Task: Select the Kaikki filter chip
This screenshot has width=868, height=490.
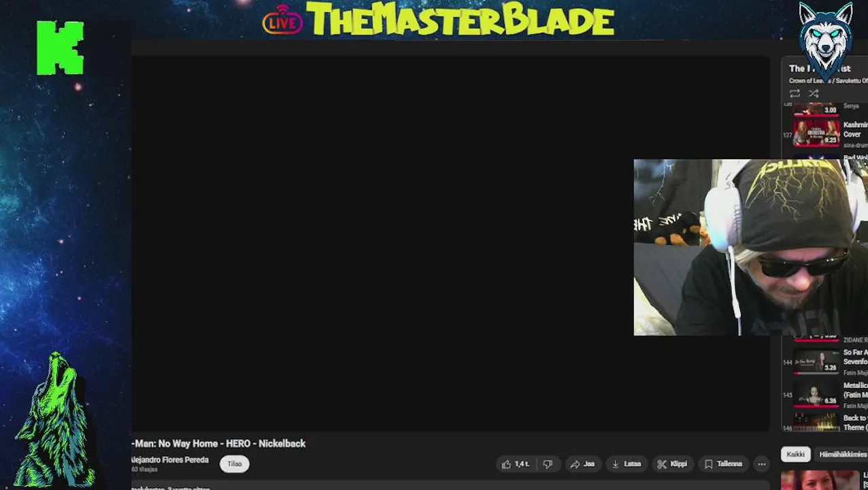Action: pos(795,455)
